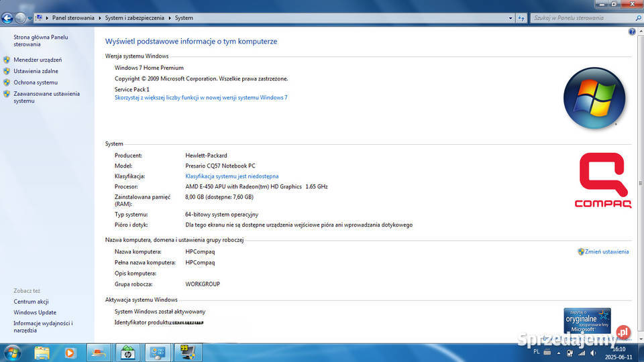Open Centrum akcji
The image size is (644, 362).
(31, 302)
